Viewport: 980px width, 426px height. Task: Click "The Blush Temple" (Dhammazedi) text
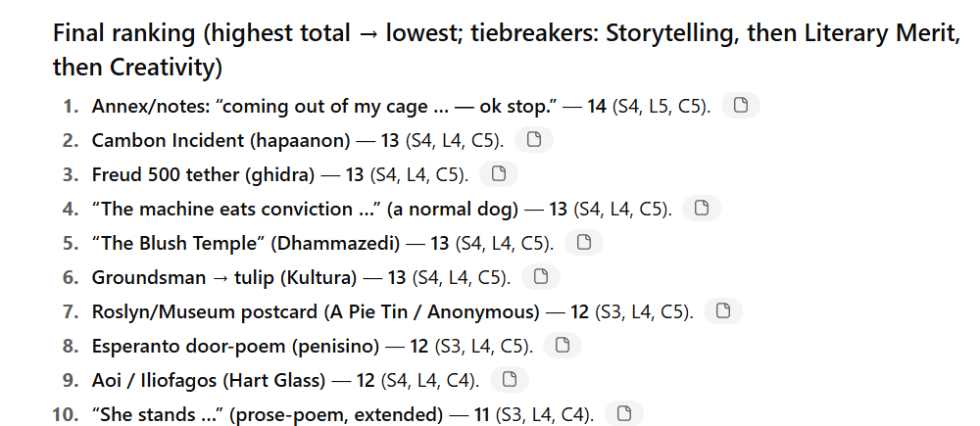(246, 243)
